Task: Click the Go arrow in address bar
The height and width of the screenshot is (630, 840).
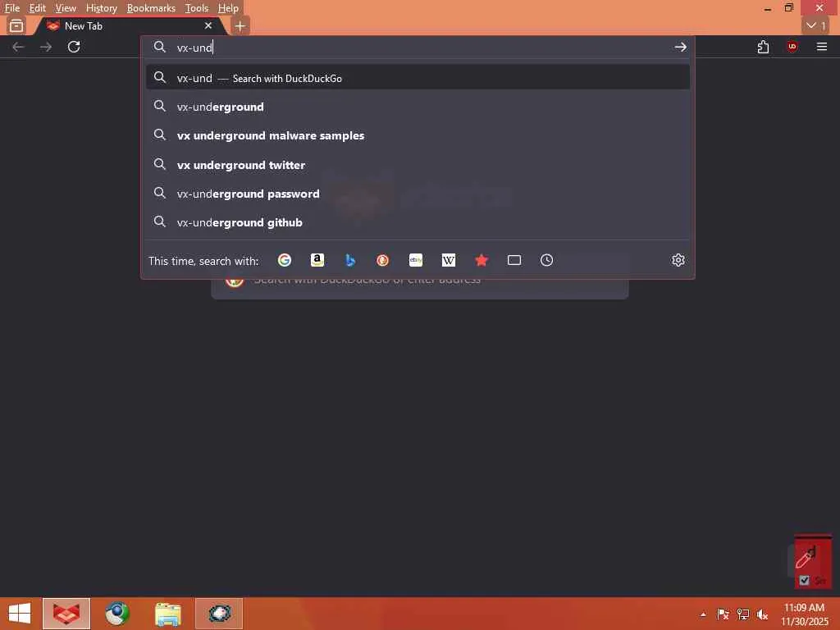Action: (680, 47)
